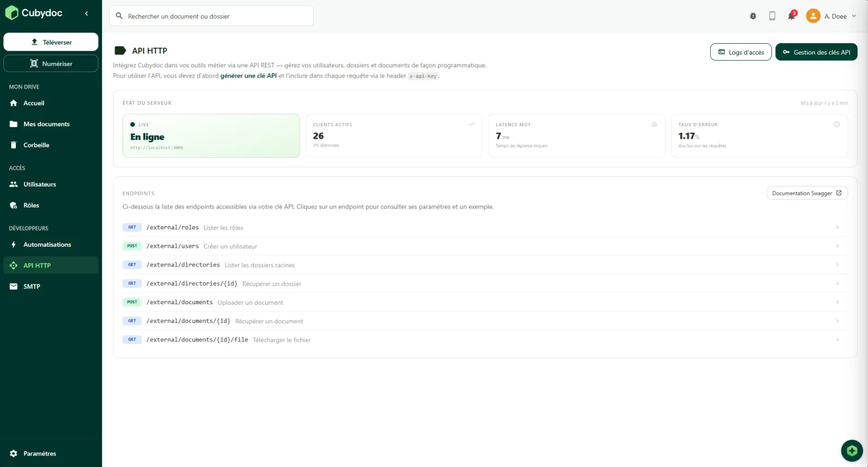Expand the Récupérer un document endpoint chevron
868x467 pixels.
pyautogui.click(x=837, y=321)
